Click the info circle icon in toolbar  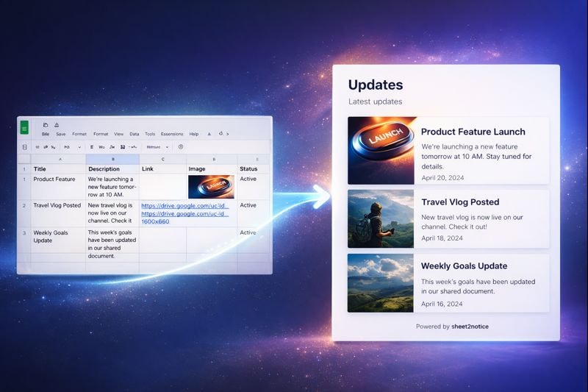coord(181,146)
